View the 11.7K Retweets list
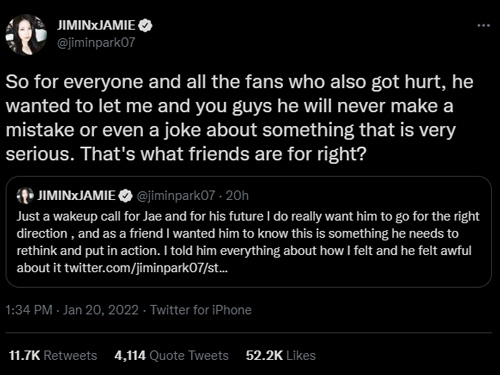500x375 pixels. pos(53,355)
